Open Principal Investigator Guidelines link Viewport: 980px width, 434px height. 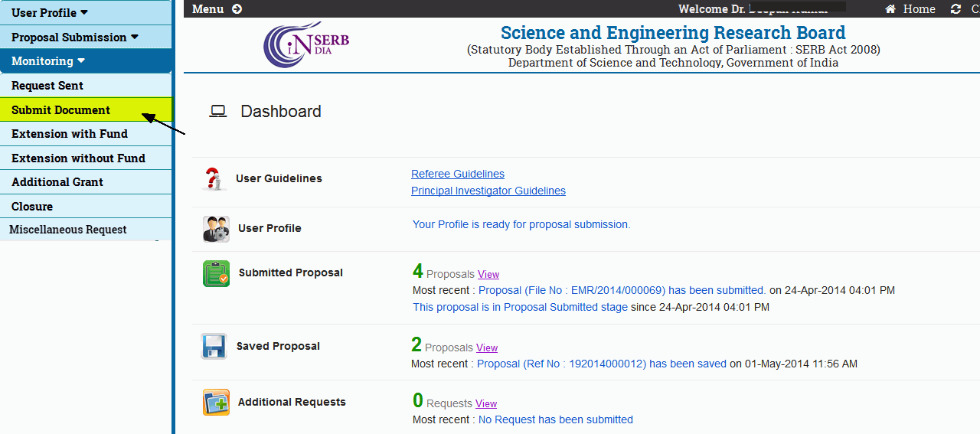(x=488, y=191)
